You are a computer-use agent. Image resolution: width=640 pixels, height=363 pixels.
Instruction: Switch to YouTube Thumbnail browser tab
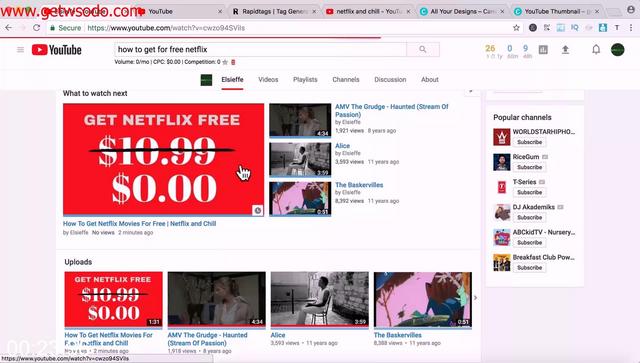[x=557, y=11]
